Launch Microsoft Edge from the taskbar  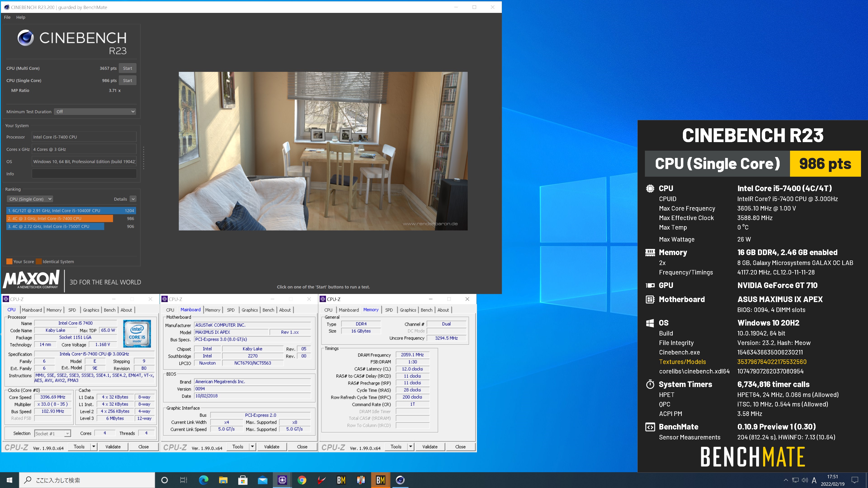(203, 480)
